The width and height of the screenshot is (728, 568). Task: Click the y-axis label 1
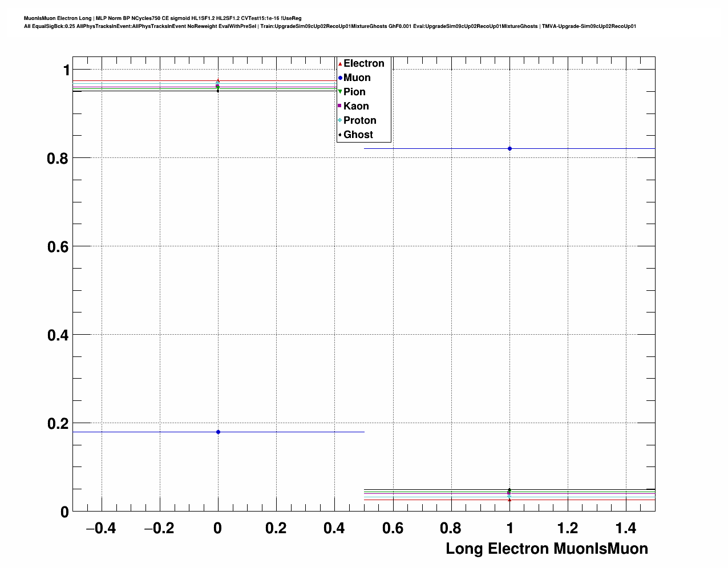66,70
